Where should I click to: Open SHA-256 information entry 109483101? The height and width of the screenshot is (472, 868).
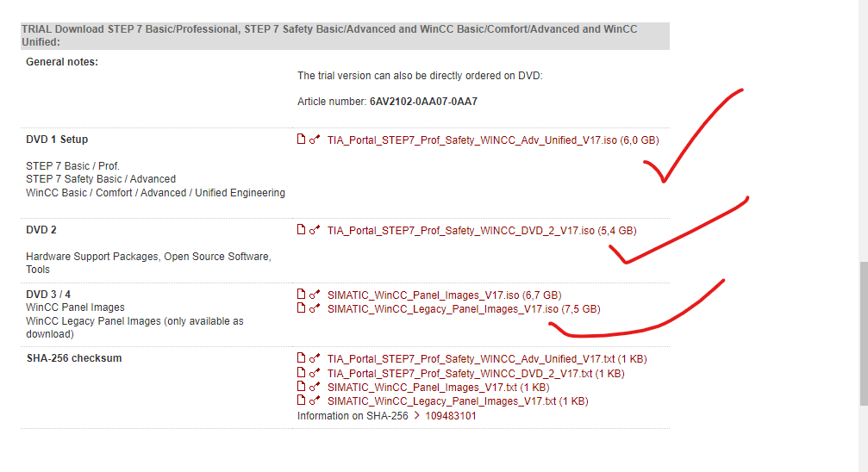(x=450, y=416)
